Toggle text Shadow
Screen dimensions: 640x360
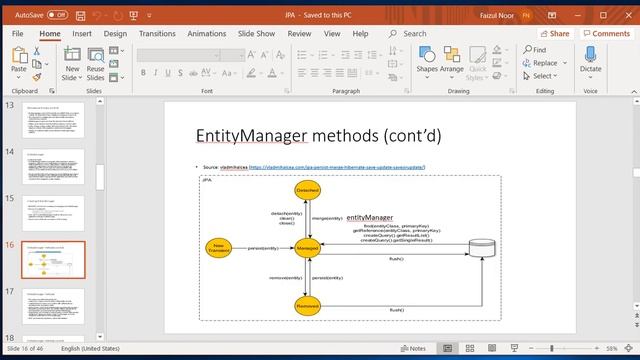pos(180,73)
